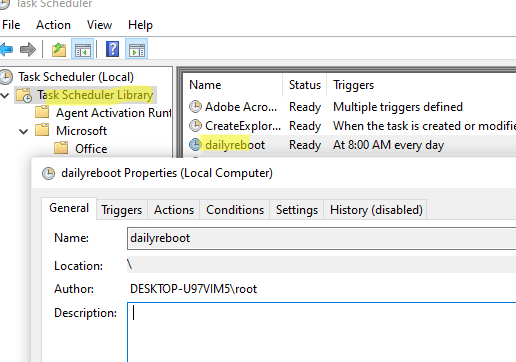This screenshot has height=362, width=516.
Task: Sort tasks by the Name column header
Action: [233, 85]
